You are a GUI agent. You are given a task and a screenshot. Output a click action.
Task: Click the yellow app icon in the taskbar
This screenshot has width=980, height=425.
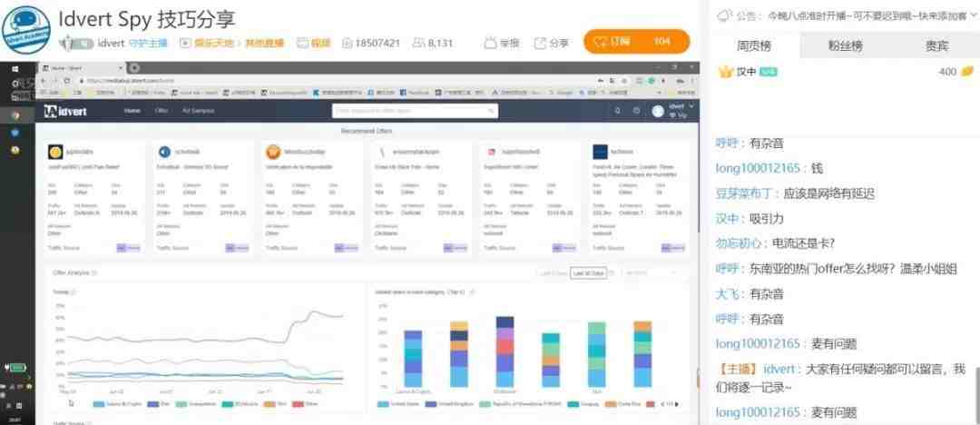[x=15, y=150]
